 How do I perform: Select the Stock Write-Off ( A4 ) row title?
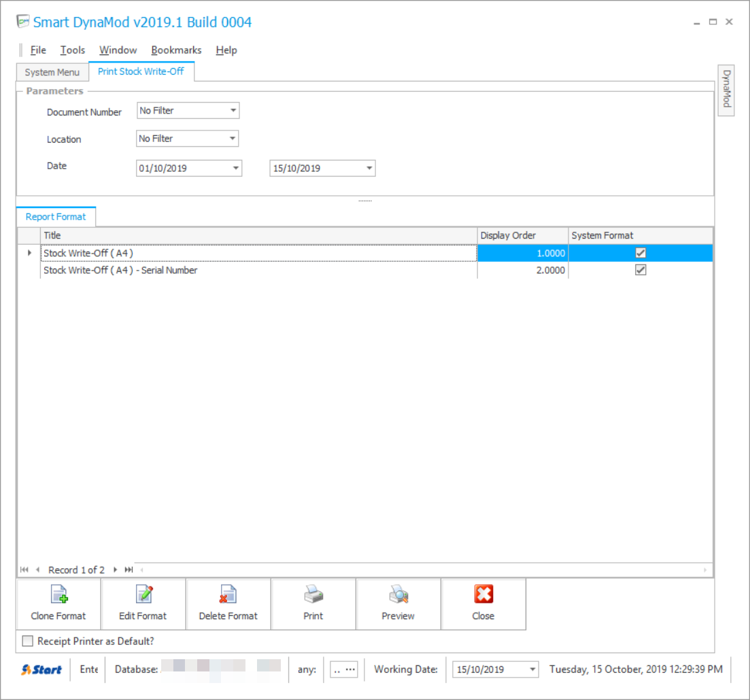tap(259, 253)
